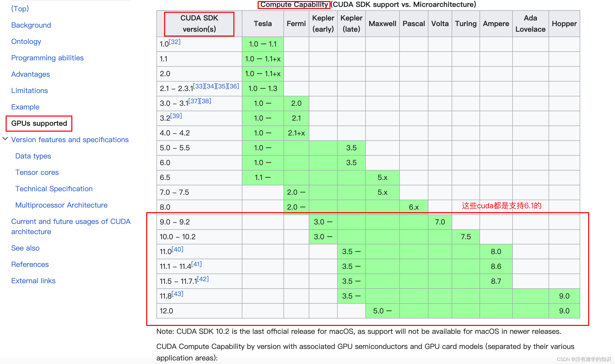The width and height of the screenshot is (615, 364).
Task: Open footnote [38] beside 3.0 – 3.1
Action: point(206,101)
